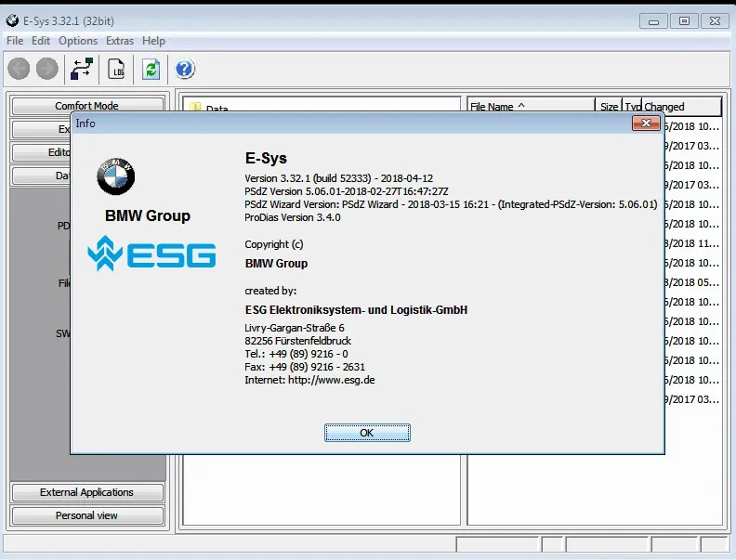This screenshot has height=560, width=736.
Task: Sort by the Size column header
Action: [609, 107]
